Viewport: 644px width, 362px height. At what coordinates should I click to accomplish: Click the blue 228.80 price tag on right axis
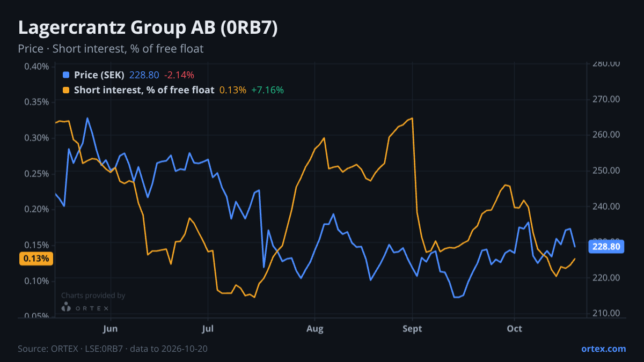click(606, 247)
